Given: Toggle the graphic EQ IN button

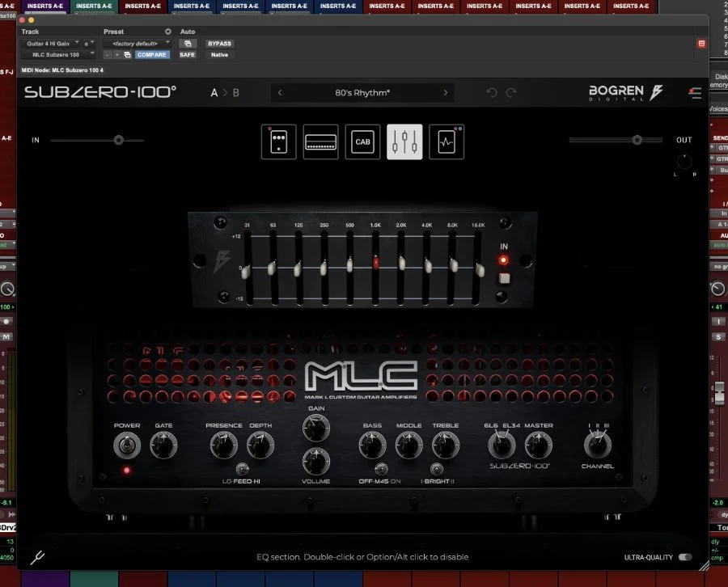Looking at the screenshot, I should click(x=504, y=278).
